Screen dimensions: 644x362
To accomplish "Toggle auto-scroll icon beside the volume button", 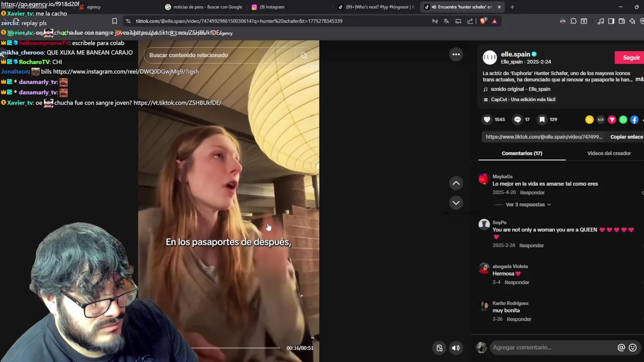I will click(x=439, y=348).
